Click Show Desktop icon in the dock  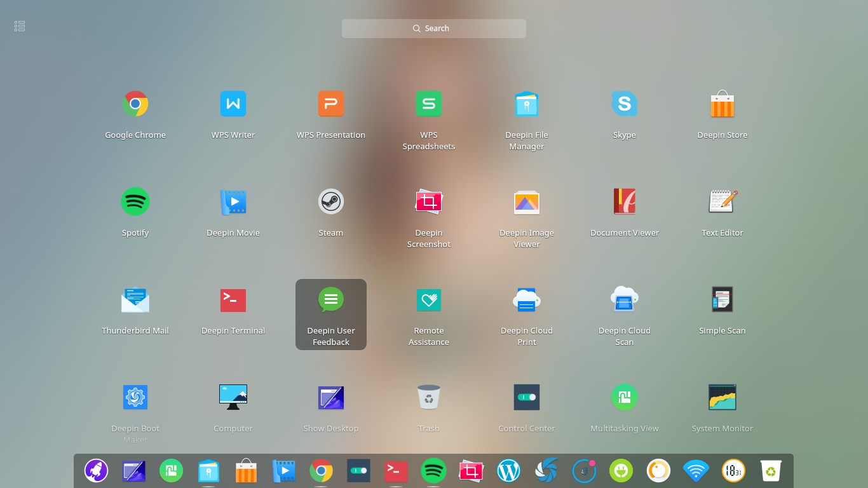pyautogui.click(x=134, y=471)
